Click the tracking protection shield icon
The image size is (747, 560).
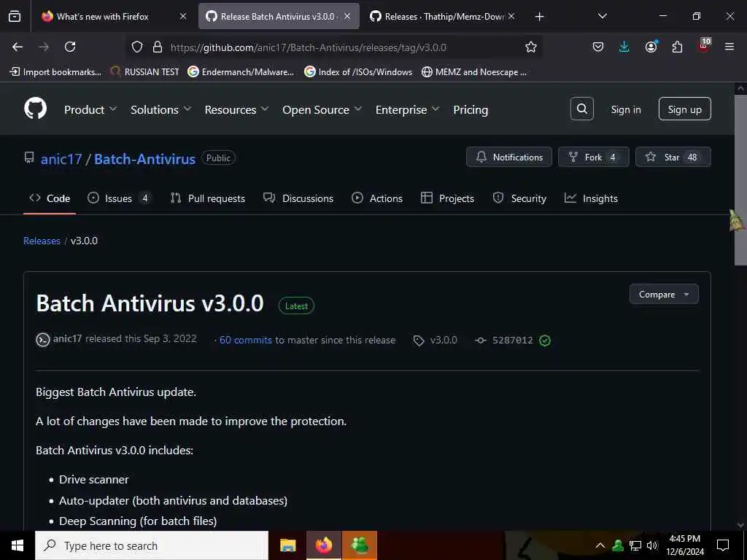coord(137,47)
